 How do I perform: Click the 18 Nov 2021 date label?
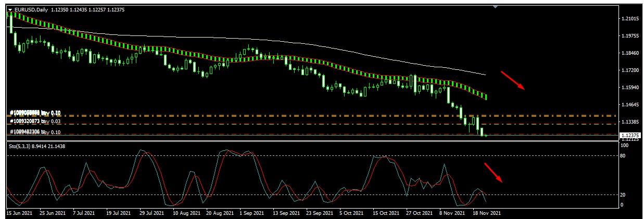488,213
